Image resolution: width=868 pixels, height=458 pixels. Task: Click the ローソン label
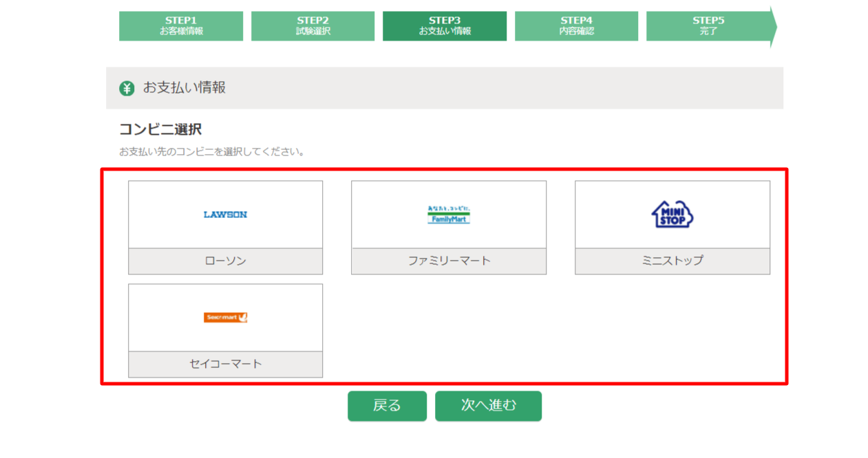point(225,261)
